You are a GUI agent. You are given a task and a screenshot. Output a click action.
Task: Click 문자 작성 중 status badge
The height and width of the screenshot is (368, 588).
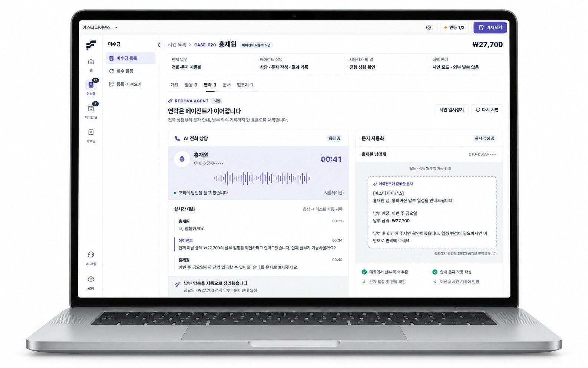(485, 138)
